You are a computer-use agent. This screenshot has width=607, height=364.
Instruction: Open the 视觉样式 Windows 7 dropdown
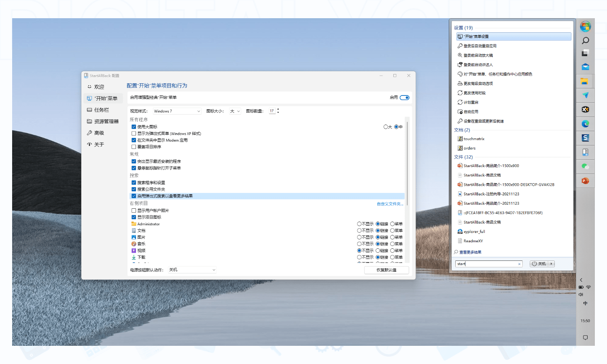click(x=177, y=111)
